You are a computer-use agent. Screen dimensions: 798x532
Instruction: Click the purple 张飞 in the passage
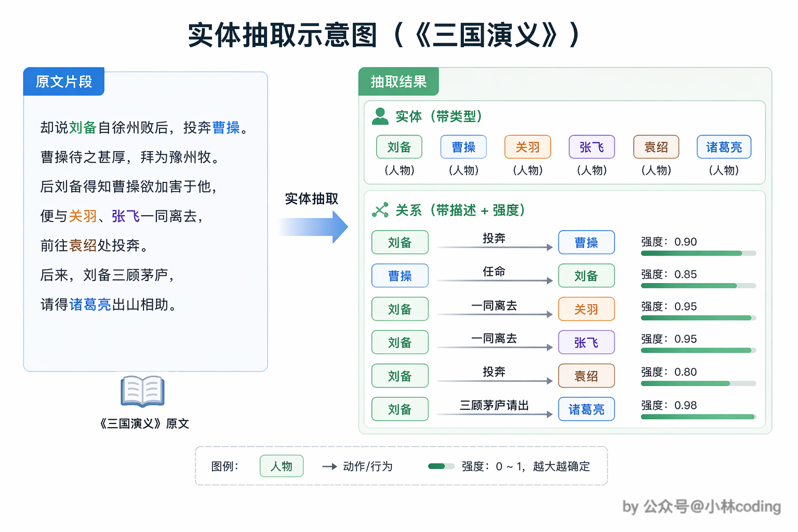[x=126, y=216]
